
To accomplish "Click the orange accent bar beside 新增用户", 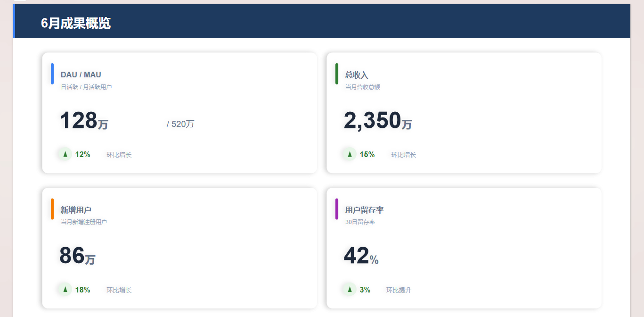I will tap(52, 209).
